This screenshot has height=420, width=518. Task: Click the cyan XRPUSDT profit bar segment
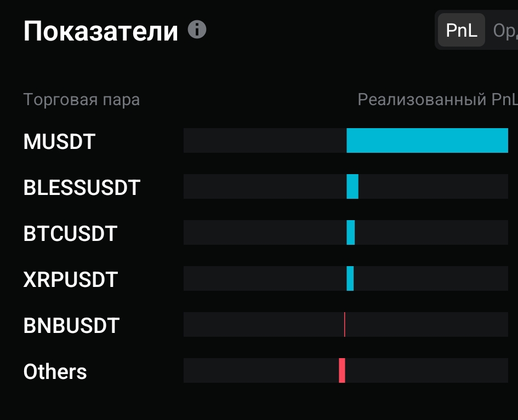(350, 279)
